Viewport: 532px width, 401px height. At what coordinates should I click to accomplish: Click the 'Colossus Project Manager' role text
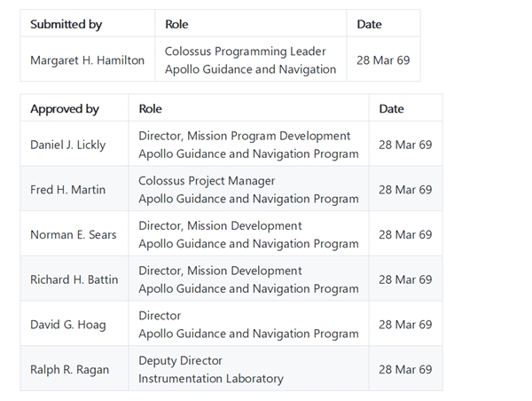(207, 181)
